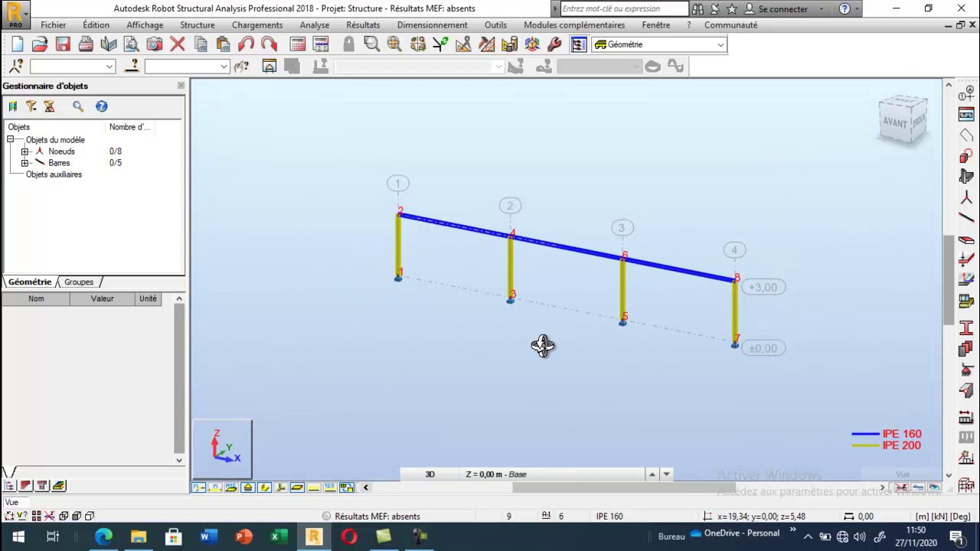Click the screen capture camera icon
The width and height of the screenshot is (980, 551).
[x=155, y=44]
